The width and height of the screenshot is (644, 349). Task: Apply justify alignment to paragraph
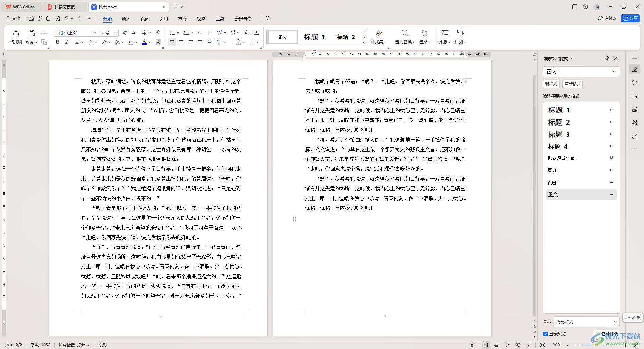[200, 42]
